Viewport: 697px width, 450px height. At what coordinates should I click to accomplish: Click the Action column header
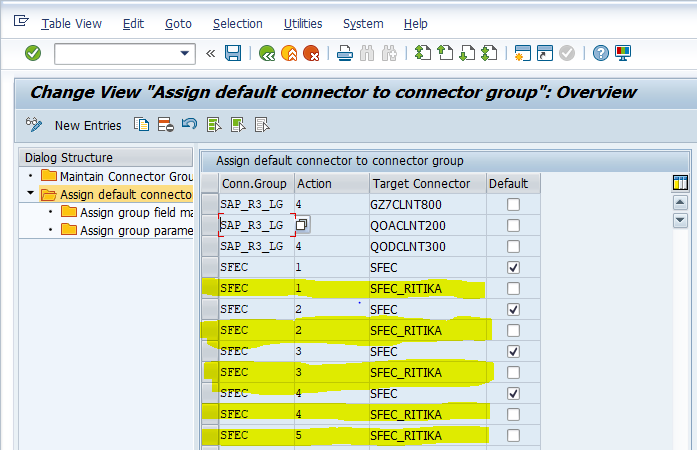click(332, 184)
